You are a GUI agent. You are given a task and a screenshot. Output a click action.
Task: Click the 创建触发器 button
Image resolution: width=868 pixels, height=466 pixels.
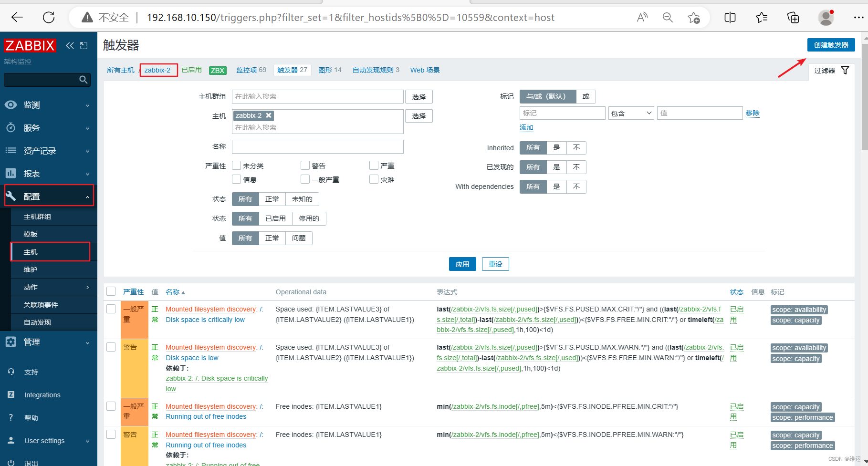coord(831,45)
